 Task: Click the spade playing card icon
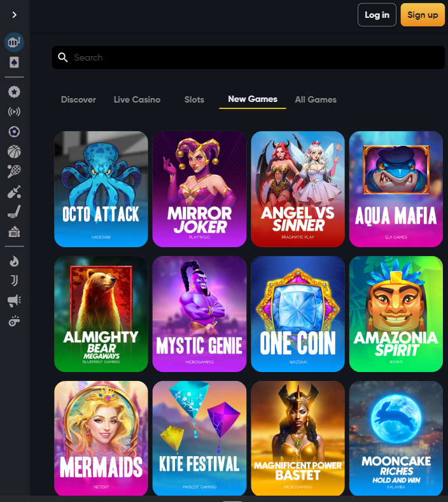(x=14, y=62)
